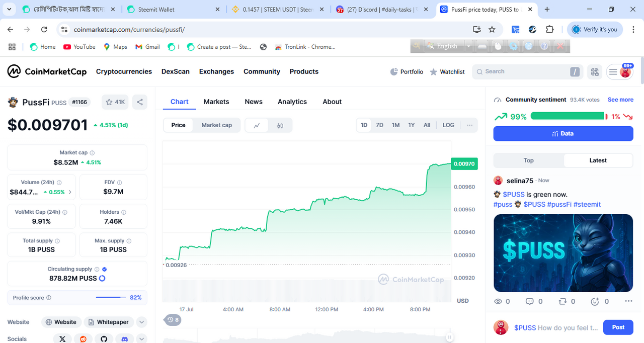
Task: Click the chart events badge showing 8
Action: pos(173,320)
